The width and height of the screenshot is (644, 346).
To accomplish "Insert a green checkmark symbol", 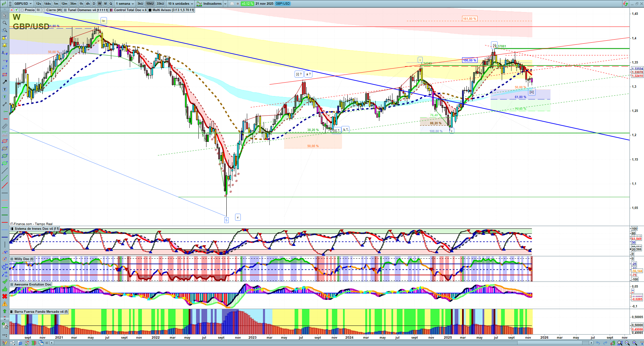I will tap(5, 282).
